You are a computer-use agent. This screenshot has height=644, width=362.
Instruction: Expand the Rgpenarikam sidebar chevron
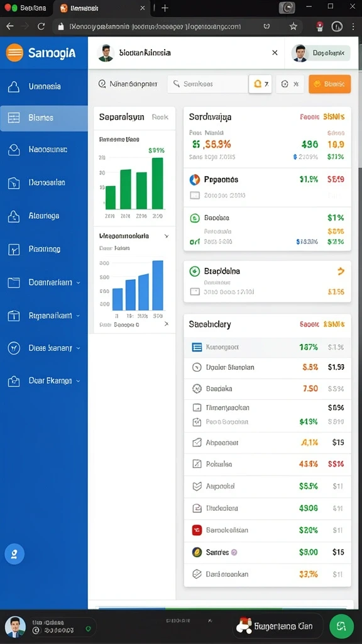click(x=79, y=316)
